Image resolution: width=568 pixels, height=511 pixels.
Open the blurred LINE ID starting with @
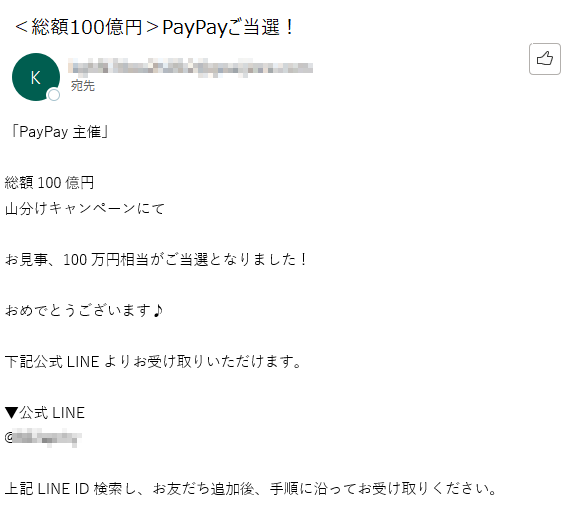coord(43,437)
